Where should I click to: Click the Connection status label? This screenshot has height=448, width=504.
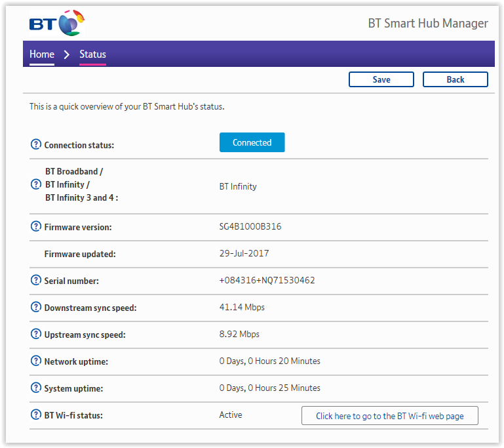tap(79, 145)
